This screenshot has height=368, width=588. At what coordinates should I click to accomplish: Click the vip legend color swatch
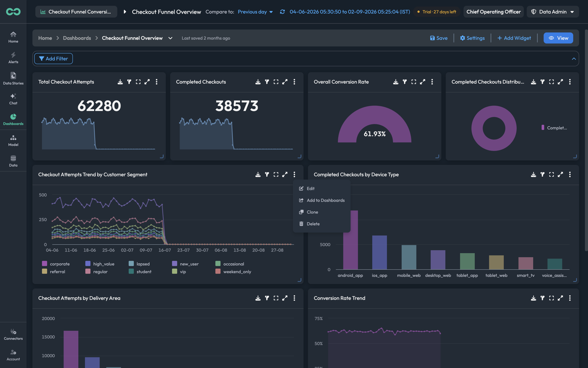coord(175,272)
